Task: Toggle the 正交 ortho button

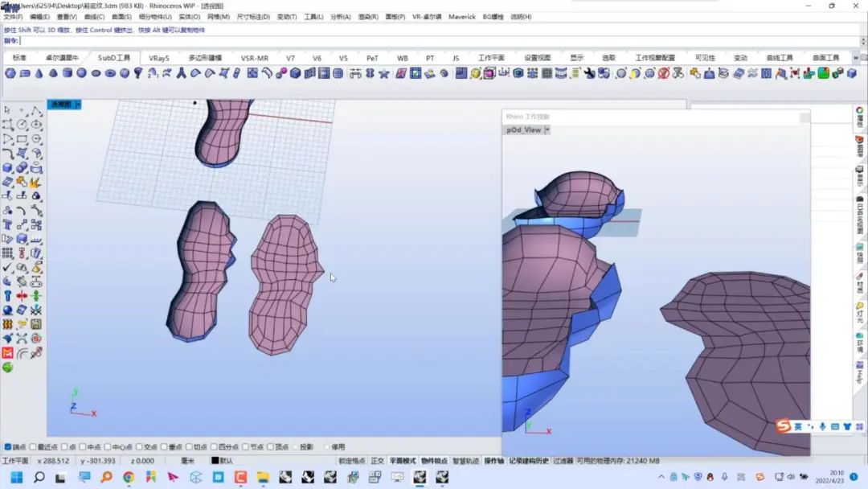Action: [378, 461]
